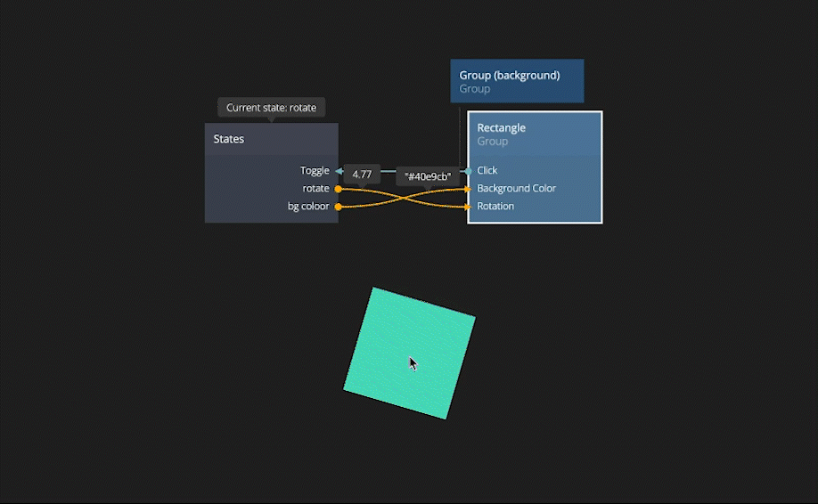The image size is (818, 504).
Task: Click the Rotation input port arrow
Action: pyautogui.click(x=468, y=207)
